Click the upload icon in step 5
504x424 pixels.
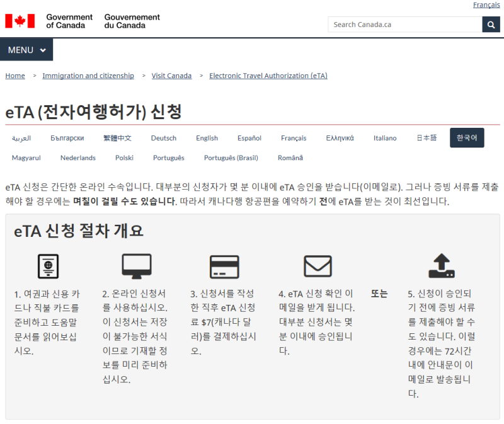tap(442, 266)
